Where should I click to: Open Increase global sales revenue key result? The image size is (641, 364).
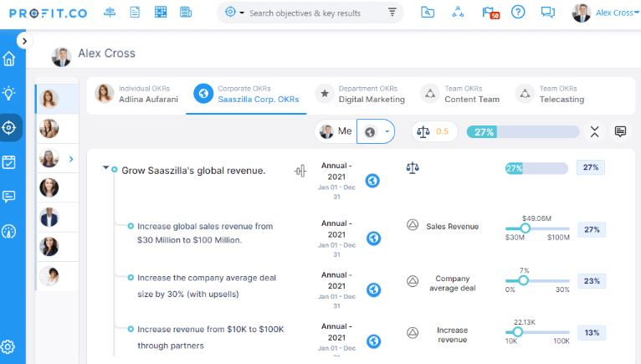coord(205,233)
